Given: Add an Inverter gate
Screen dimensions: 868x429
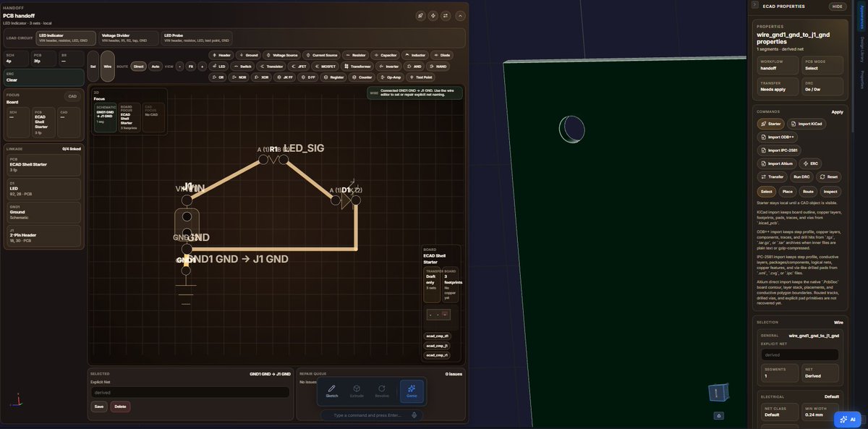Looking at the screenshot, I should (390, 66).
